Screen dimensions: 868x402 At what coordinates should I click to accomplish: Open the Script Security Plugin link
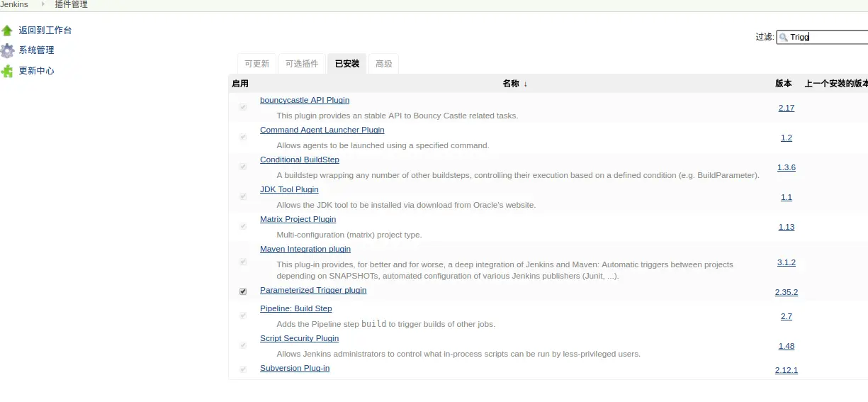pyautogui.click(x=299, y=338)
